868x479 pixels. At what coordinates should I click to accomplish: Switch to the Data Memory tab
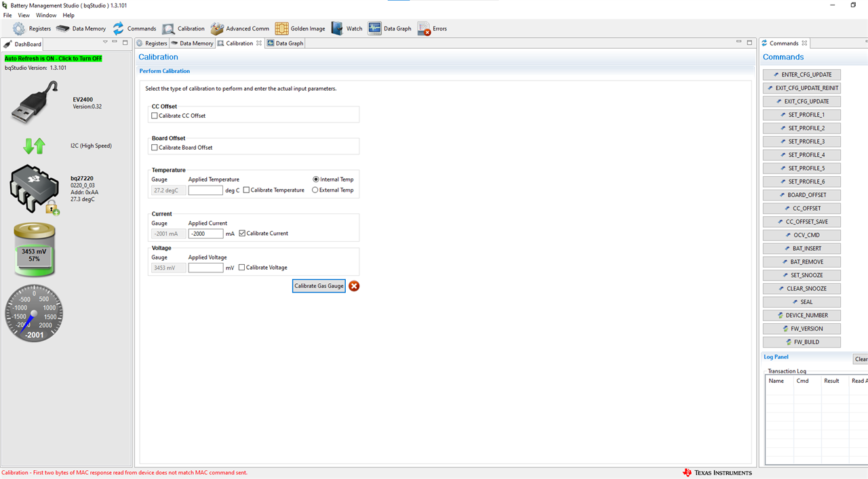pos(193,43)
